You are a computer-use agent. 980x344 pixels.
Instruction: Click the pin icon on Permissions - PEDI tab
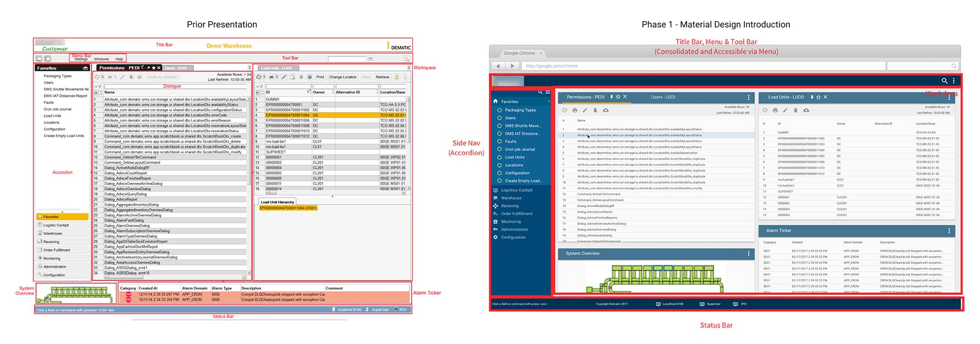(x=612, y=97)
